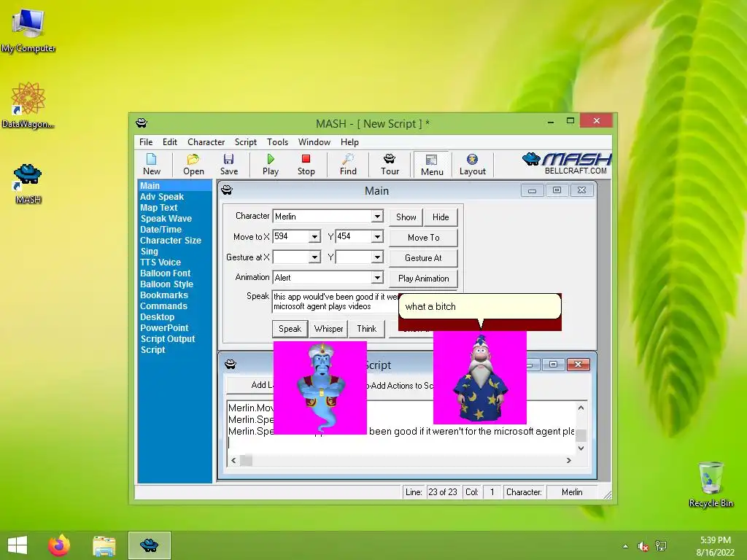Click the MASH Bellcraft.com logo
Image resolution: width=747 pixels, height=560 pixels.
(567, 163)
